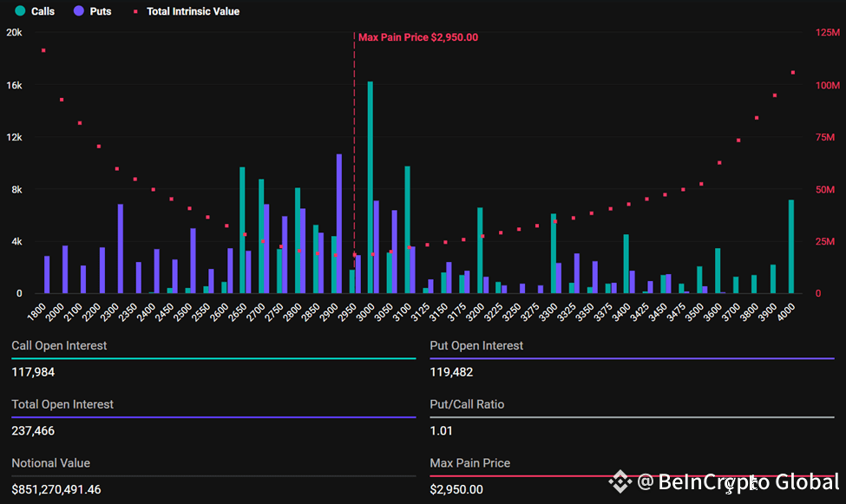This screenshot has height=504, width=846.
Task: Click the x-axis label 4000
Action: coord(787,312)
